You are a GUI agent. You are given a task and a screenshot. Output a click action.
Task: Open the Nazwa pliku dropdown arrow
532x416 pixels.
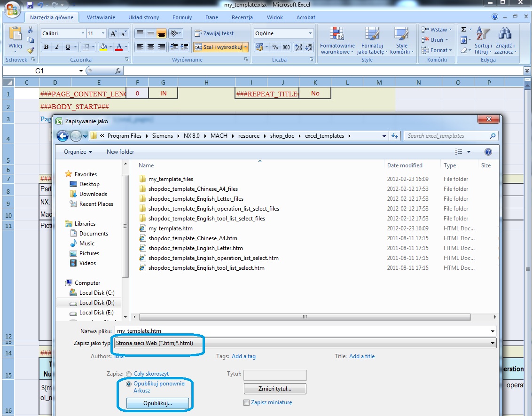pyautogui.click(x=493, y=331)
